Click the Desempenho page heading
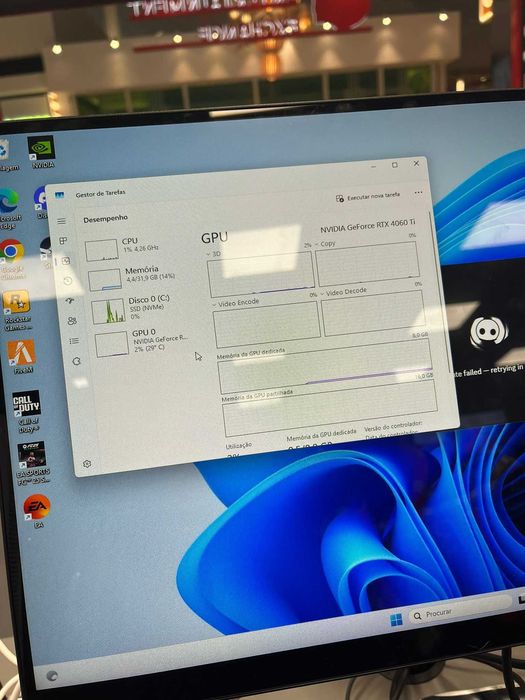 point(105,219)
